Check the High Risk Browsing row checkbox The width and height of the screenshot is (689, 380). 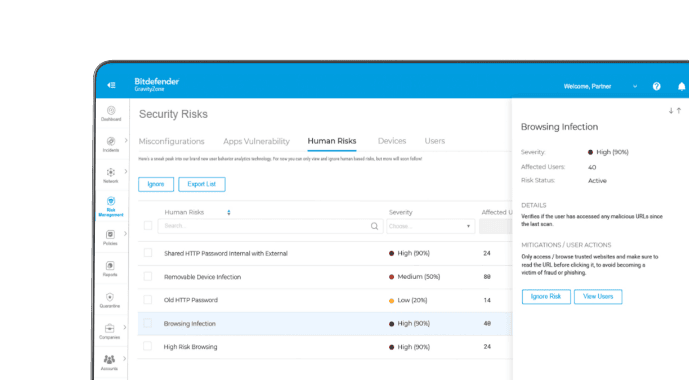(x=148, y=347)
